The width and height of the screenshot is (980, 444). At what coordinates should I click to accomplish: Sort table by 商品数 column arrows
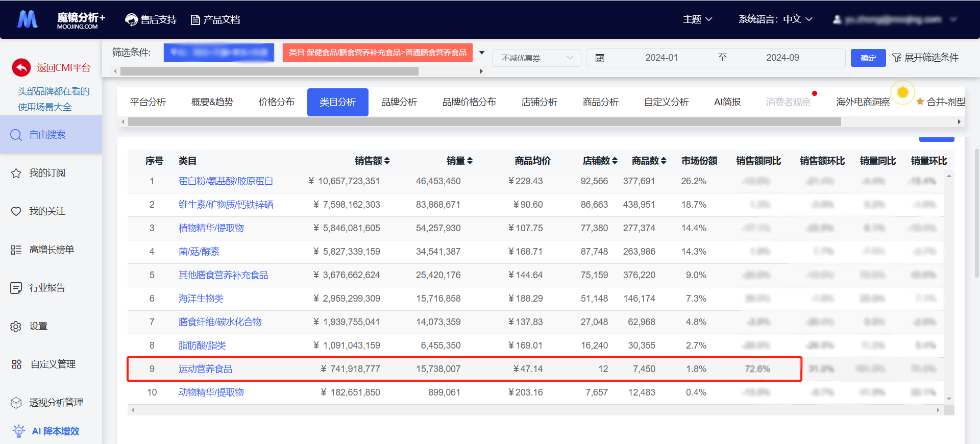pyautogui.click(x=664, y=161)
